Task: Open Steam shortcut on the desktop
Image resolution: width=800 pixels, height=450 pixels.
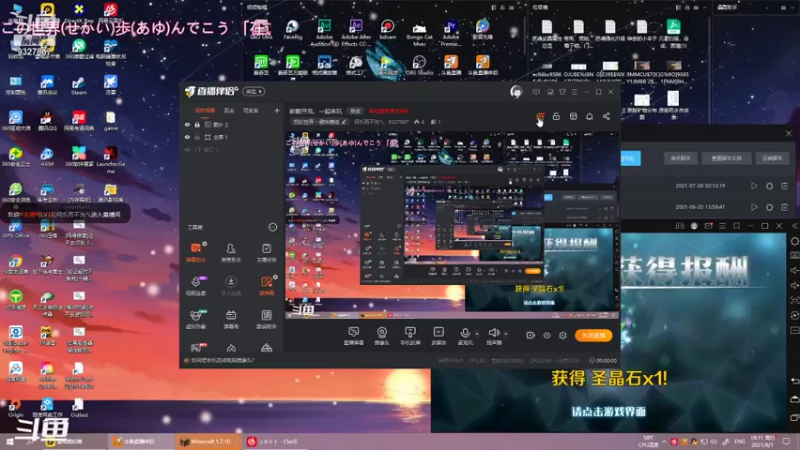Action: click(x=79, y=85)
